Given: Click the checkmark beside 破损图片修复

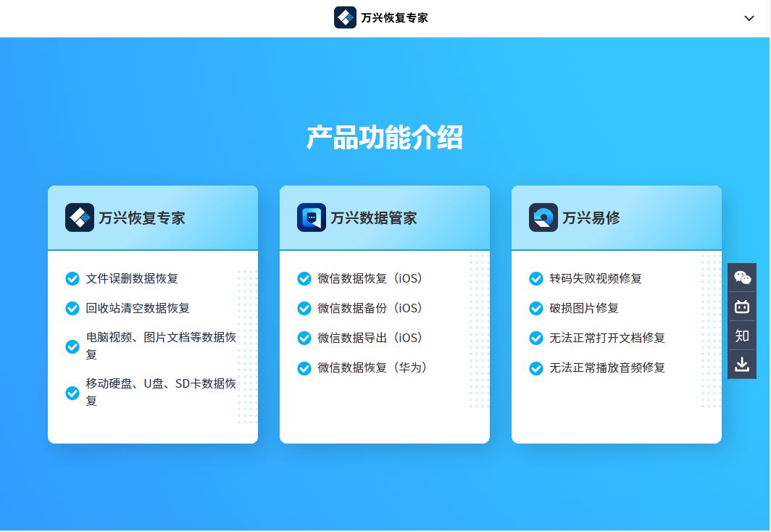Looking at the screenshot, I should [536, 307].
